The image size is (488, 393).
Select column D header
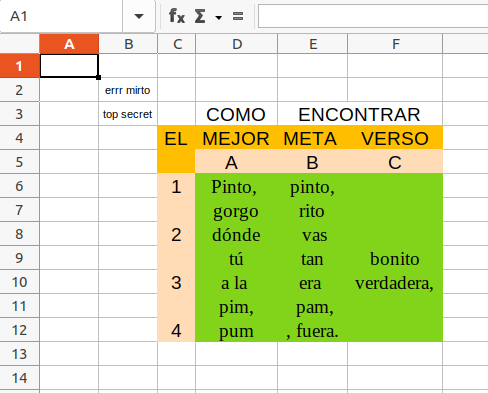[x=237, y=44]
